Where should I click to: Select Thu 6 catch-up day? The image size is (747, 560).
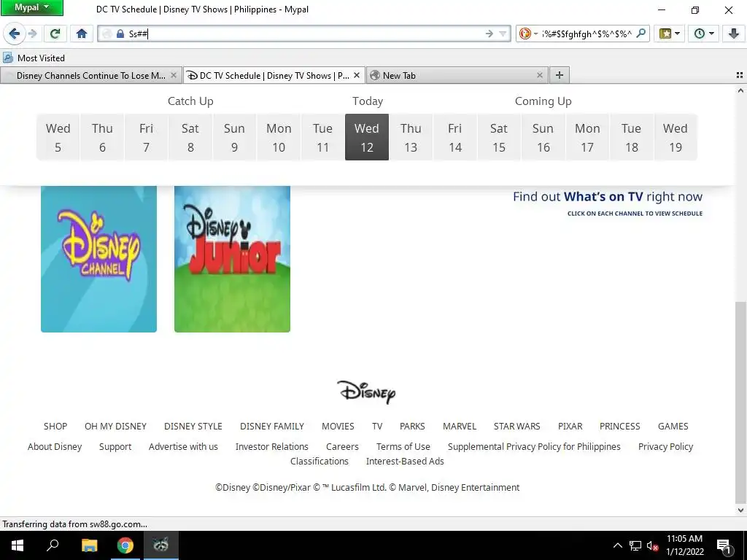point(102,137)
